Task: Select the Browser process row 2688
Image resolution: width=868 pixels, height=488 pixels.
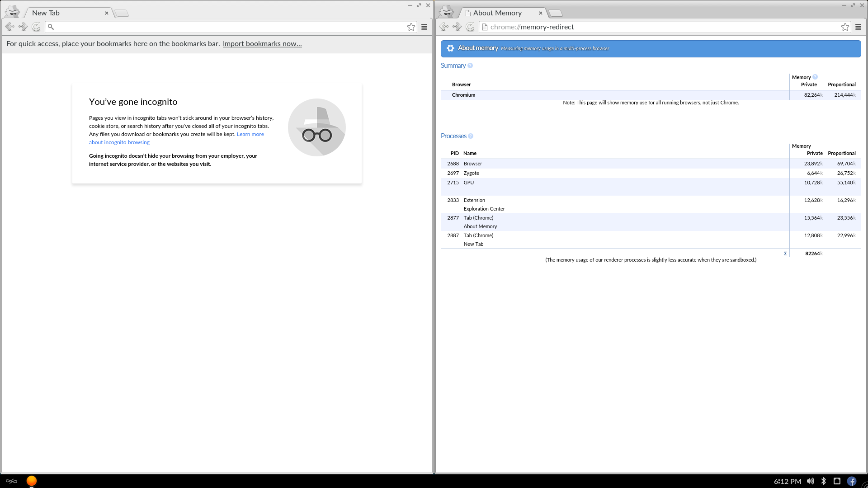Action: click(x=651, y=164)
